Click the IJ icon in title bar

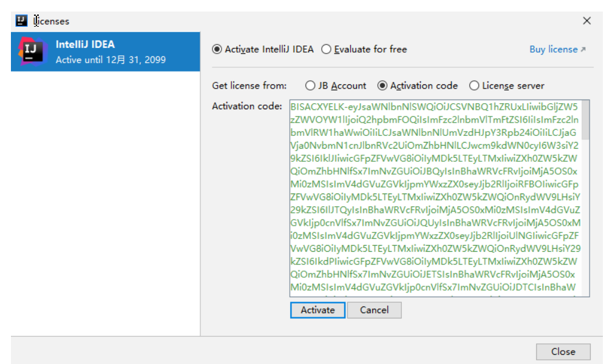21,21
